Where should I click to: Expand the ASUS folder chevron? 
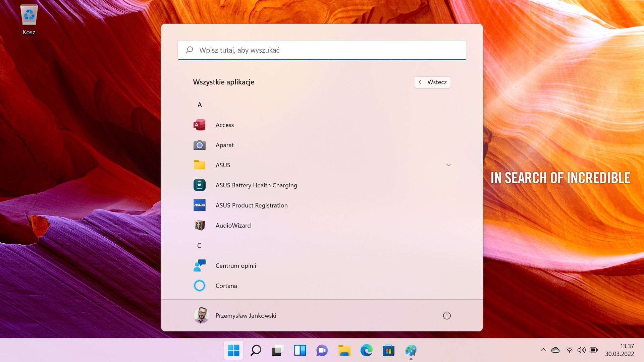(x=448, y=165)
